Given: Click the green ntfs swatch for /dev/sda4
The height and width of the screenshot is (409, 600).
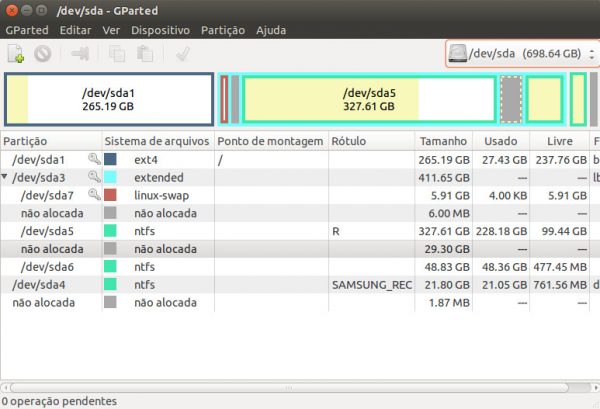Looking at the screenshot, I should (110, 284).
